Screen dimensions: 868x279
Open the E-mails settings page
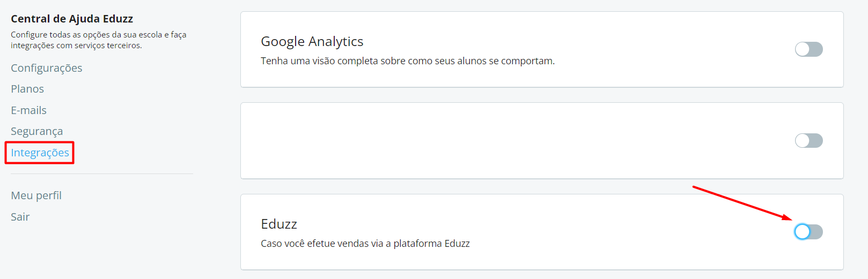click(29, 110)
